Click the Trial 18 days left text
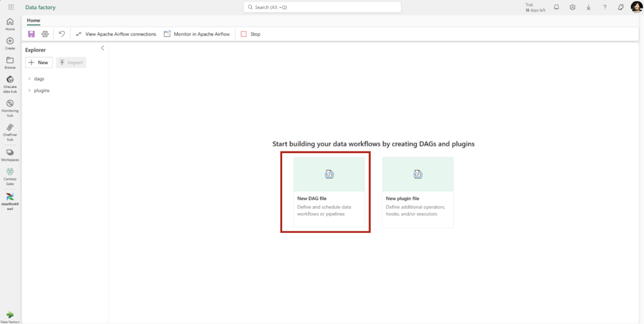This screenshot has height=324, width=644. [x=535, y=7]
